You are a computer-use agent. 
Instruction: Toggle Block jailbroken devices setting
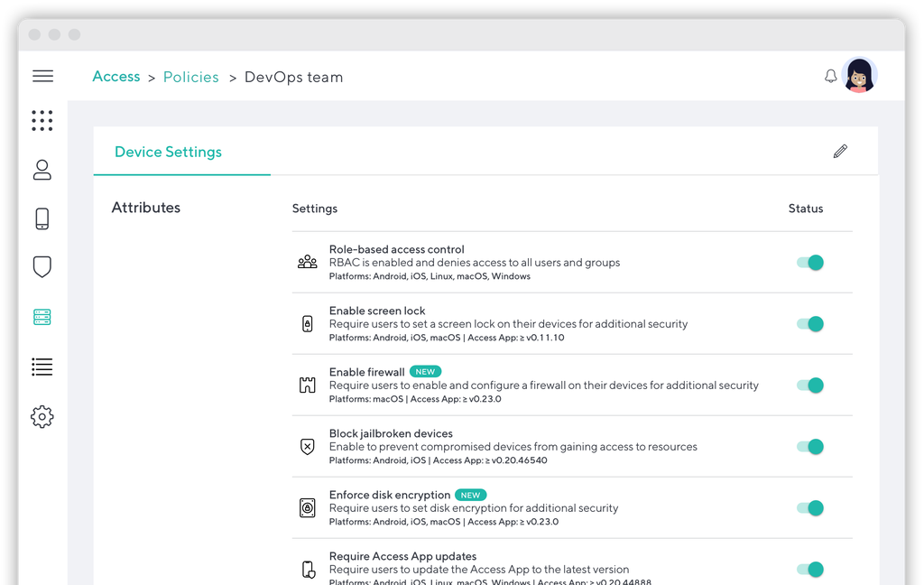click(x=810, y=447)
